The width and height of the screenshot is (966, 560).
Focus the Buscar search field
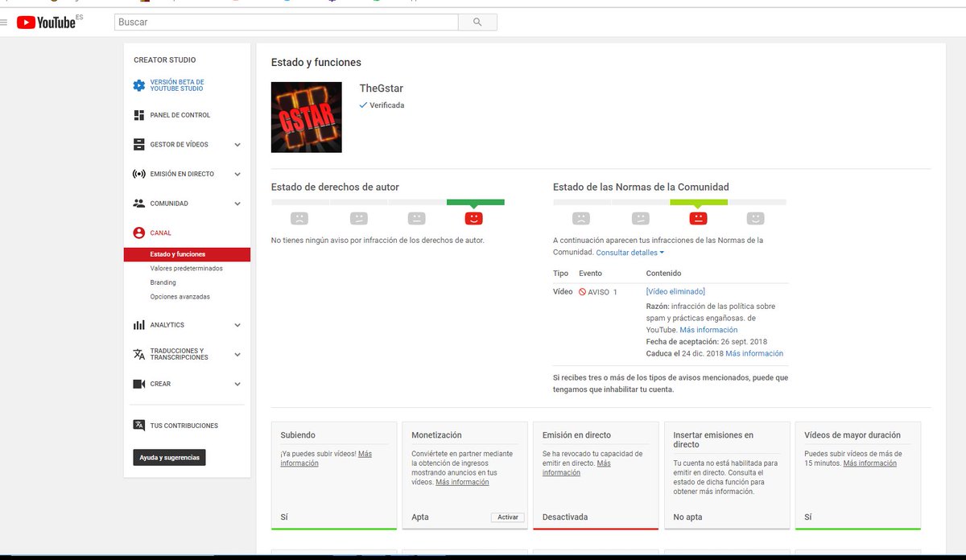pos(286,23)
